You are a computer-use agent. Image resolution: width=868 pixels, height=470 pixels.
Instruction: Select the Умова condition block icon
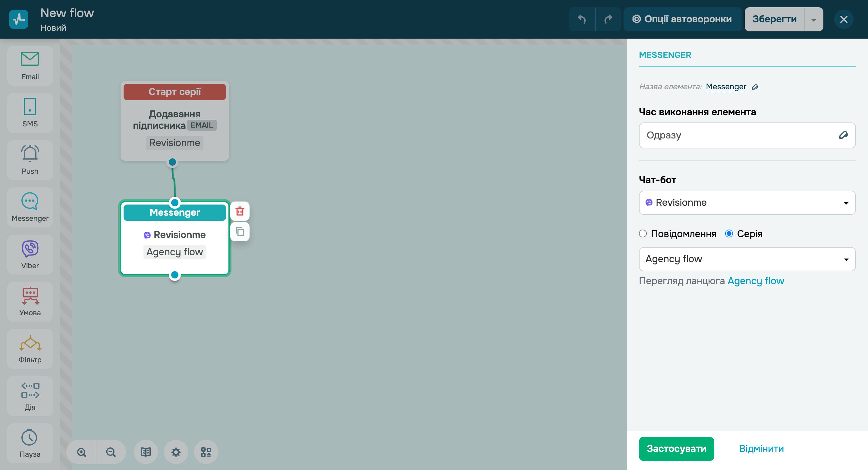(x=30, y=301)
